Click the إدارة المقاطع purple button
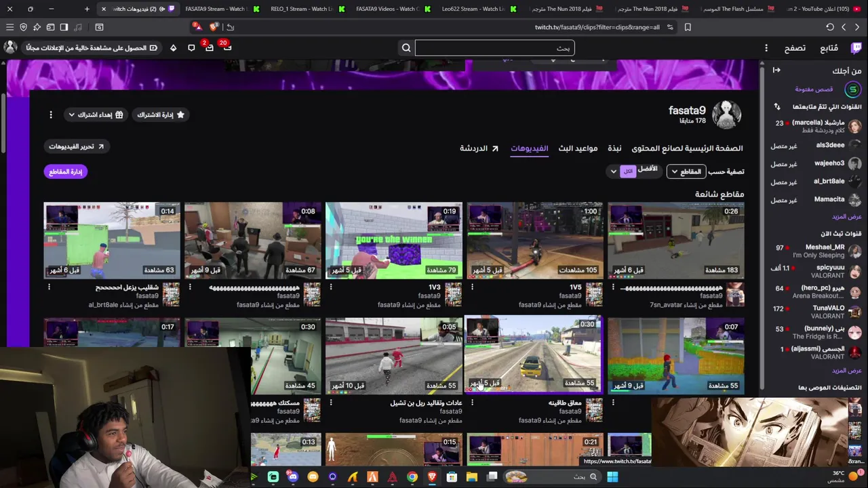 (x=66, y=171)
